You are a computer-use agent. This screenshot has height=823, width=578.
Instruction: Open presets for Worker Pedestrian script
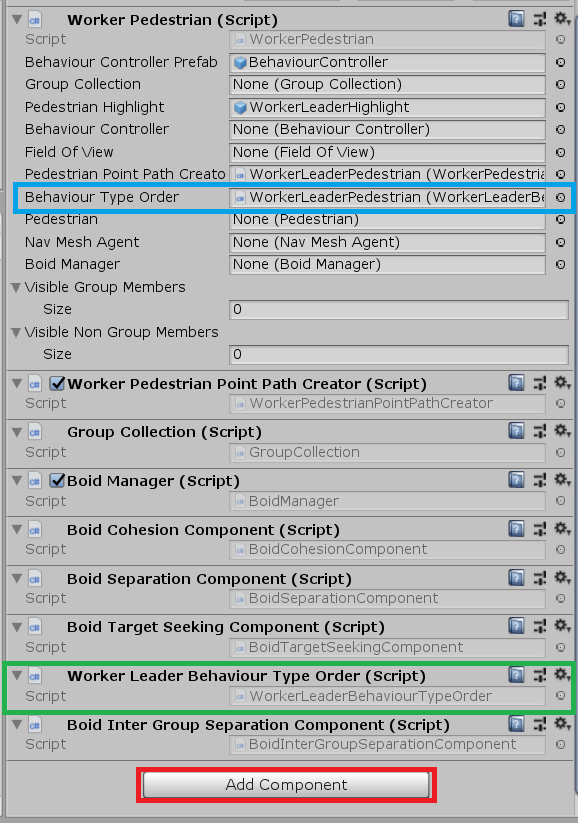click(540, 19)
